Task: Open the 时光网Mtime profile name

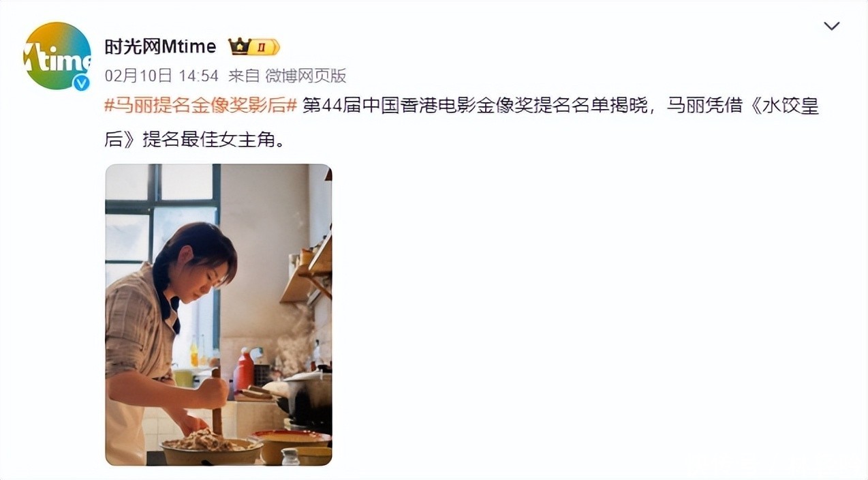Action: (x=160, y=46)
